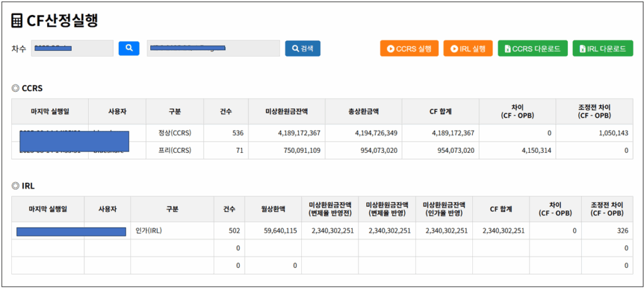Select the 인가(IRL) row cell
The height and width of the screenshot is (288, 644).
click(172, 231)
